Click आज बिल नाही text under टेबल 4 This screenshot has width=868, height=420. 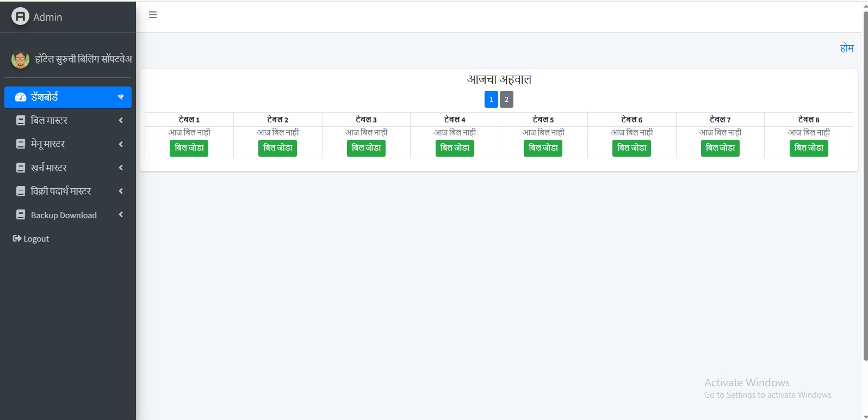coord(455,132)
